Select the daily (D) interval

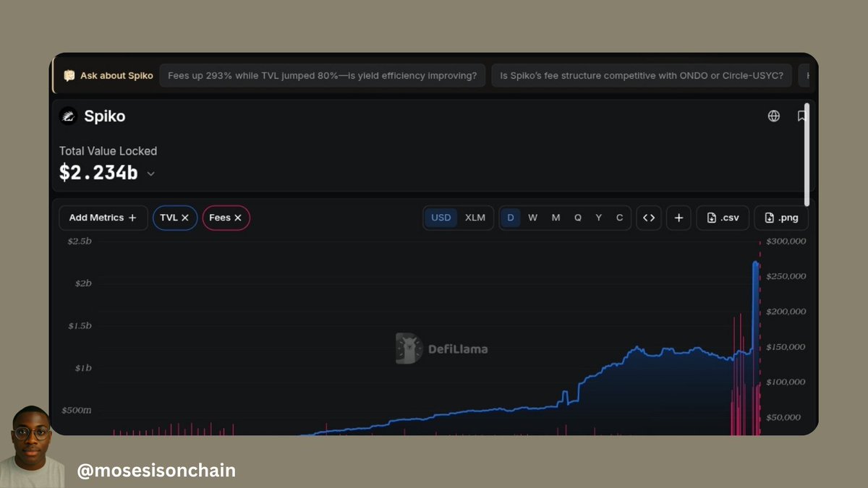511,218
